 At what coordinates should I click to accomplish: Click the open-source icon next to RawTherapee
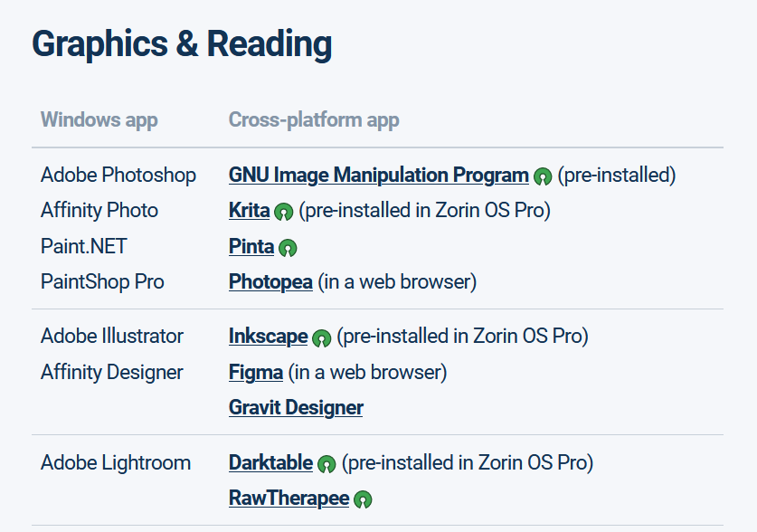coord(363,499)
